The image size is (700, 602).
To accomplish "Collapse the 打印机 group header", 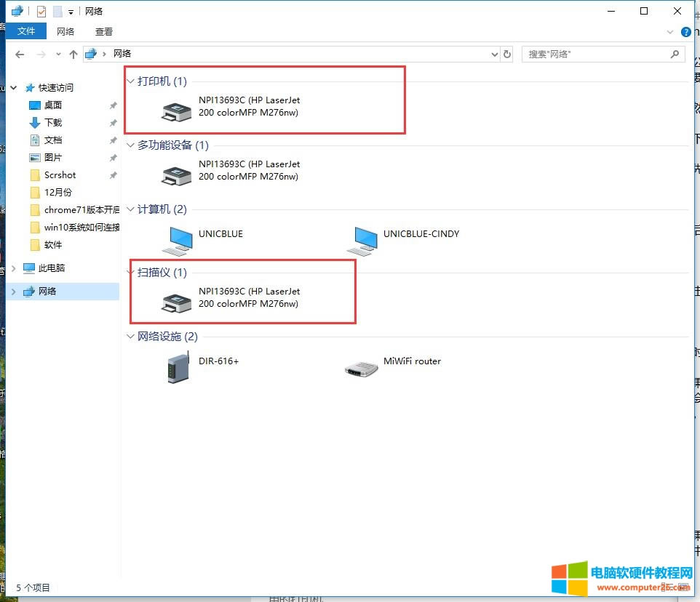I will [x=131, y=81].
